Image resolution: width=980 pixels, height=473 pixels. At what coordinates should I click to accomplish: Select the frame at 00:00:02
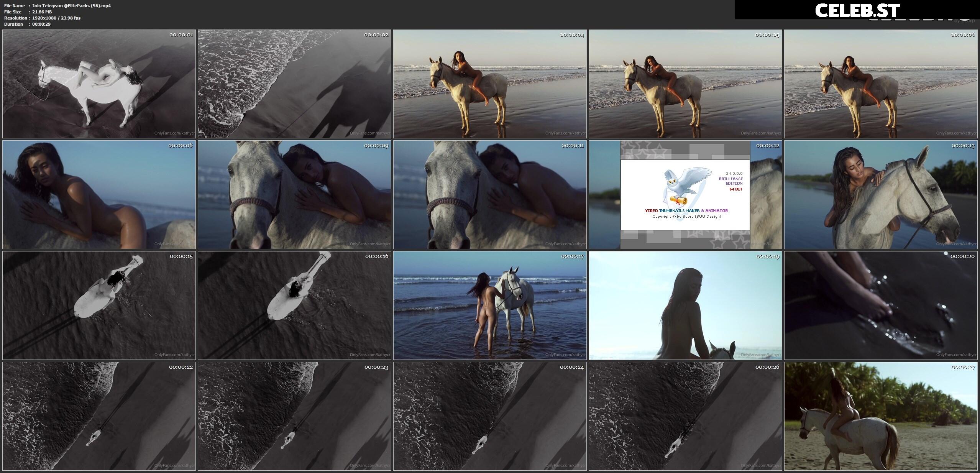[x=295, y=84]
